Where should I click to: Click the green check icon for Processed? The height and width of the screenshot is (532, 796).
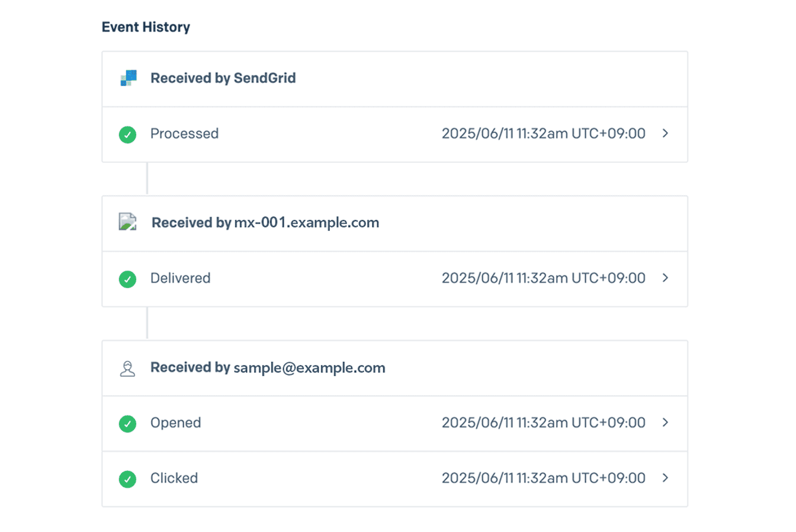127,134
